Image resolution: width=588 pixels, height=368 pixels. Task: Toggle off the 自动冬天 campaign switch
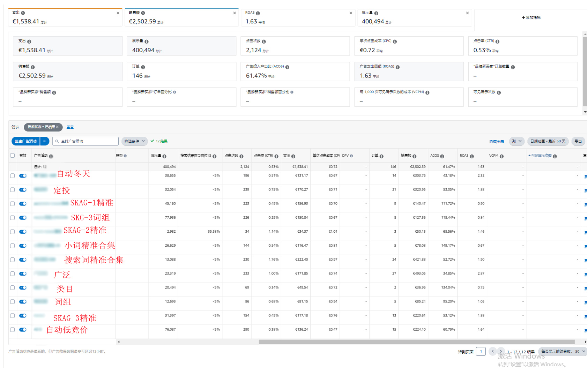(23, 176)
